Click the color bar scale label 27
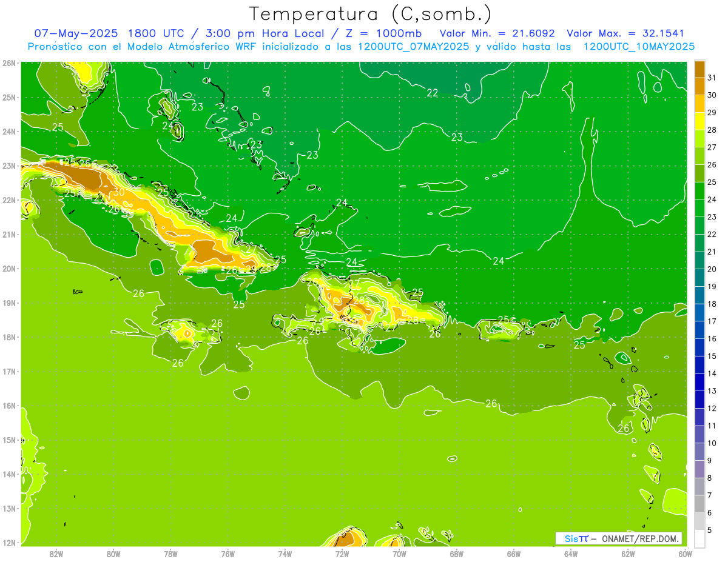Image resolution: width=728 pixels, height=562 pixels. coord(712,147)
